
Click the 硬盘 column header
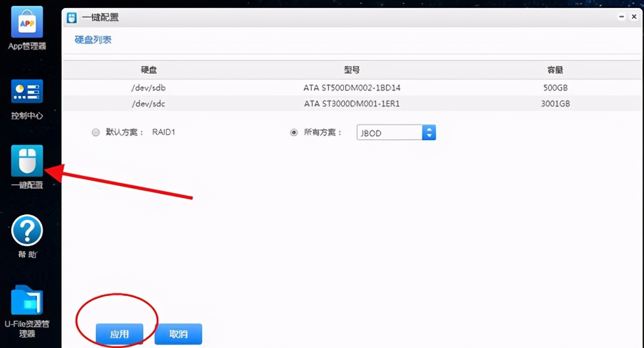click(149, 69)
